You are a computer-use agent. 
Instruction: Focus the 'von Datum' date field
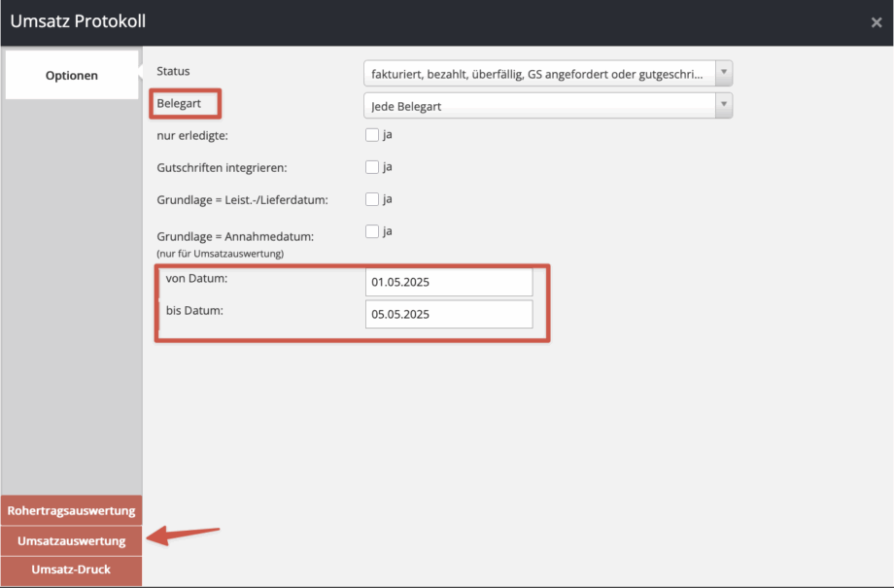(449, 283)
